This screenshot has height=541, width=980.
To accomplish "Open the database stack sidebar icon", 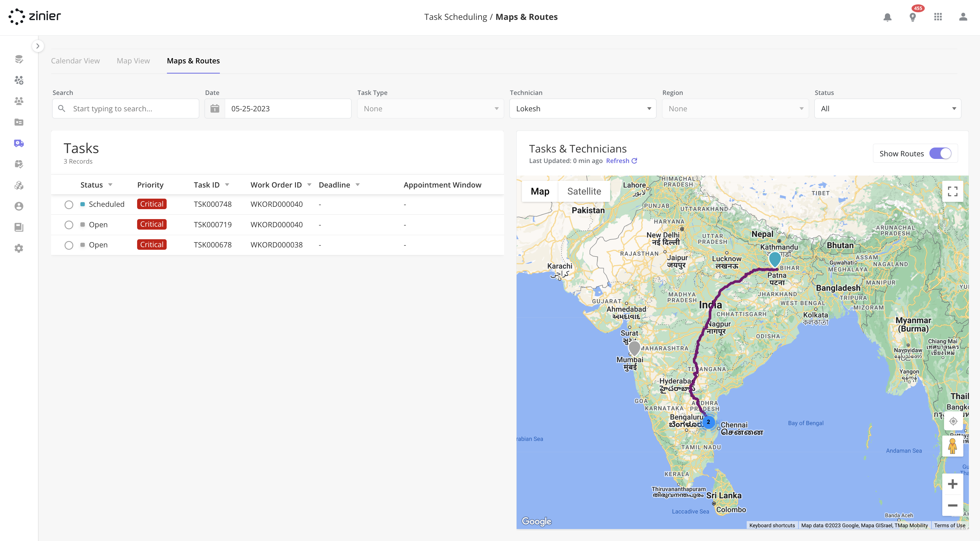I will [x=19, y=59].
